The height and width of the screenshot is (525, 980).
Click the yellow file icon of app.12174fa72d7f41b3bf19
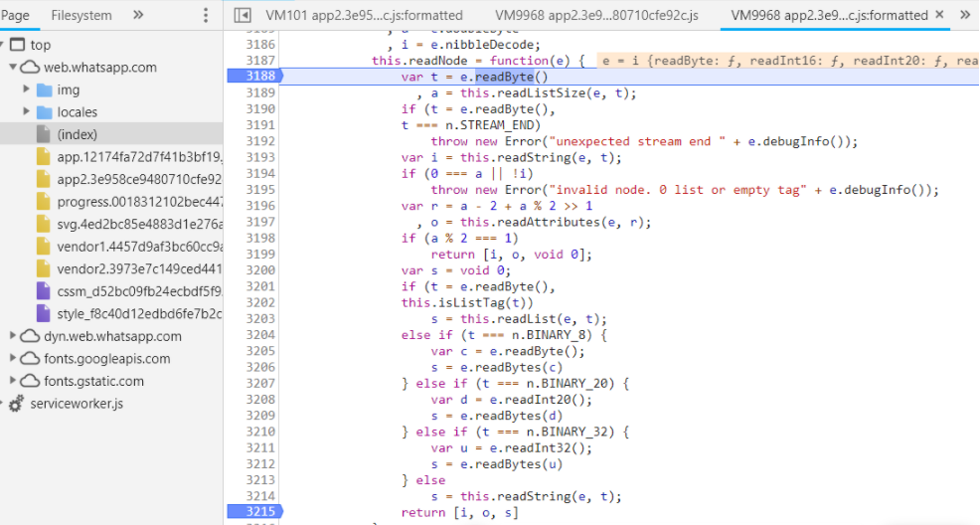pos(43,157)
